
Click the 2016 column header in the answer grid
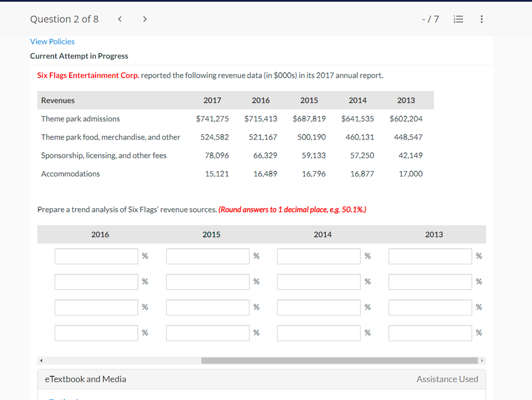tap(100, 234)
